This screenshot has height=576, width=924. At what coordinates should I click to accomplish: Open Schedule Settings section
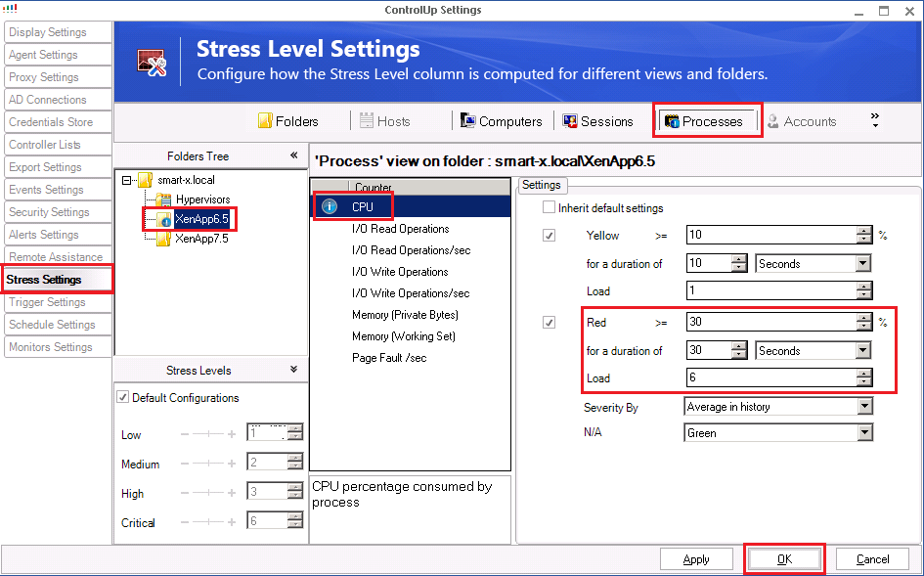(58, 325)
